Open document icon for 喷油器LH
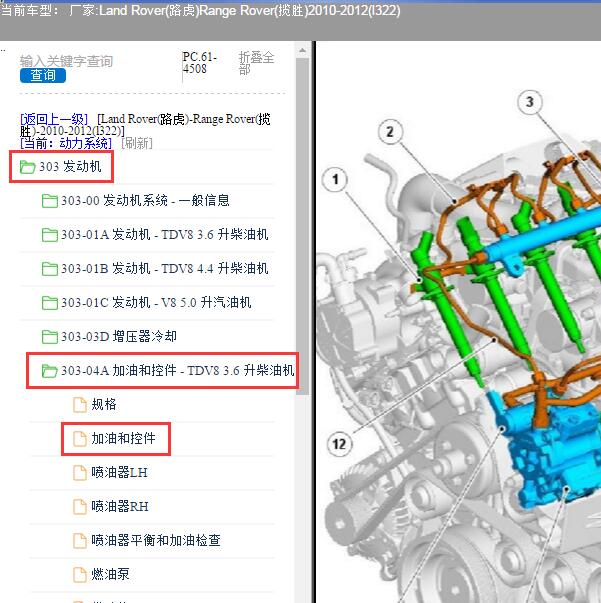601x603 pixels. coord(80,473)
